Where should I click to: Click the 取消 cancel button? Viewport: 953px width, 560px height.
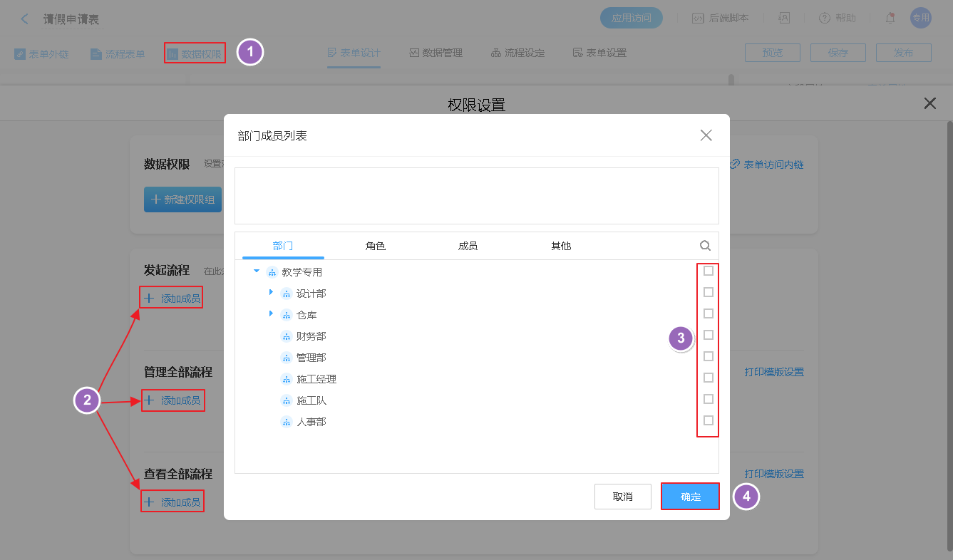[x=622, y=497]
